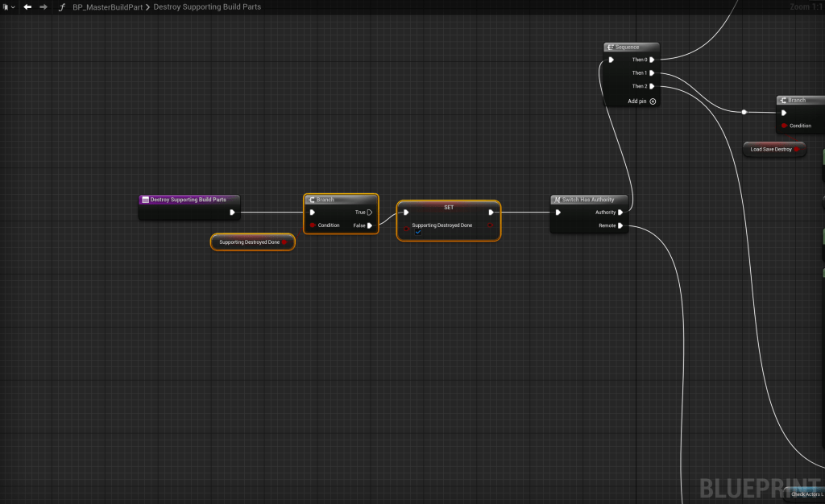Click BP_MasterBuildPart breadcrumb link
This screenshot has height=504, width=825.
point(106,6)
